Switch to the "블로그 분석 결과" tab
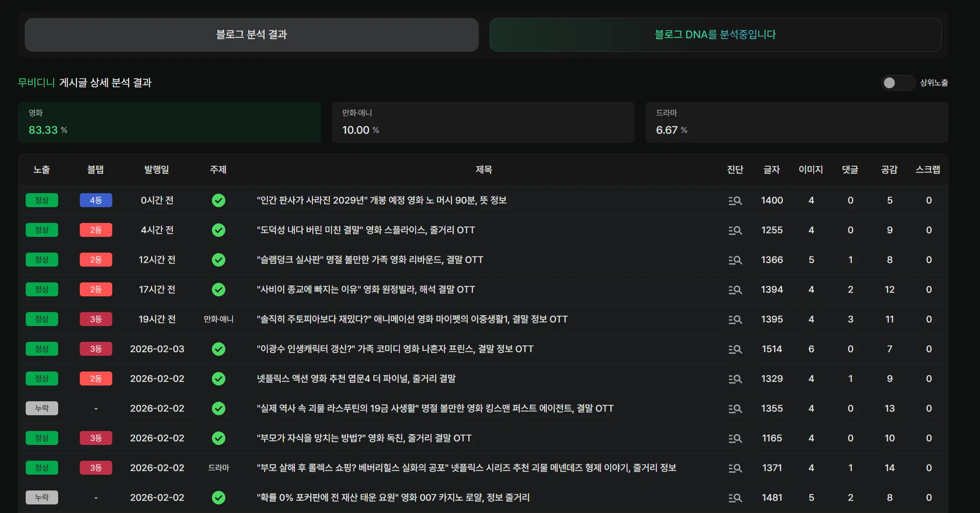The width and height of the screenshot is (980, 513). tap(251, 35)
